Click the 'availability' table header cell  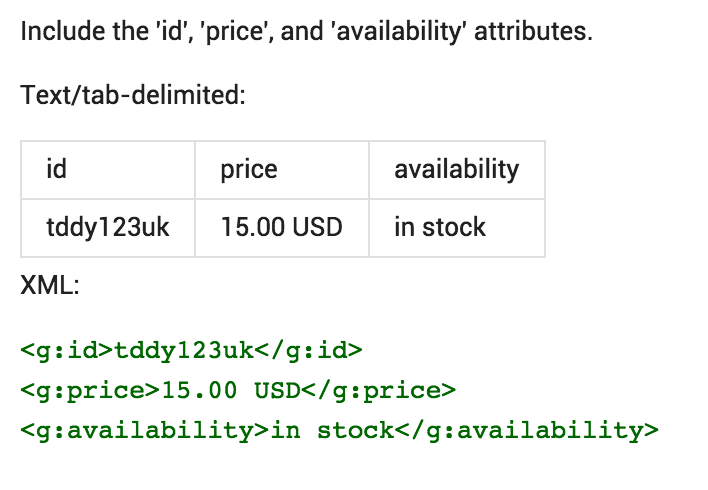click(457, 170)
